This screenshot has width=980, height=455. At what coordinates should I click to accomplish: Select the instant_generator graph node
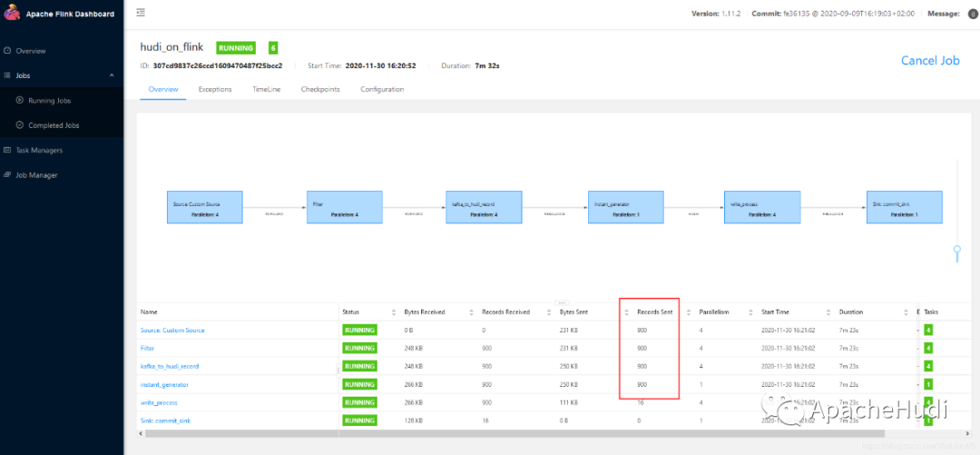click(625, 208)
